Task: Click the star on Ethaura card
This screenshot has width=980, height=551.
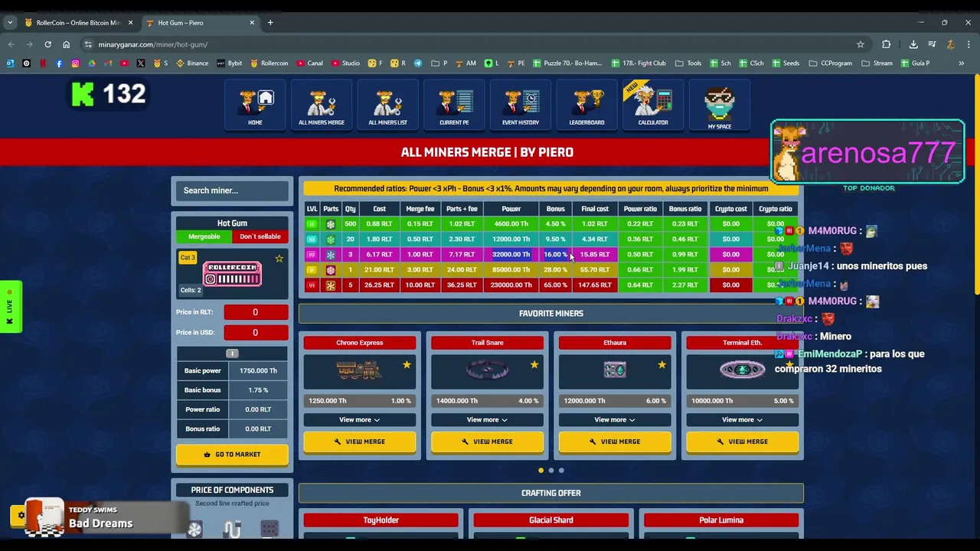Action: pyautogui.click(x=661, y=365)
